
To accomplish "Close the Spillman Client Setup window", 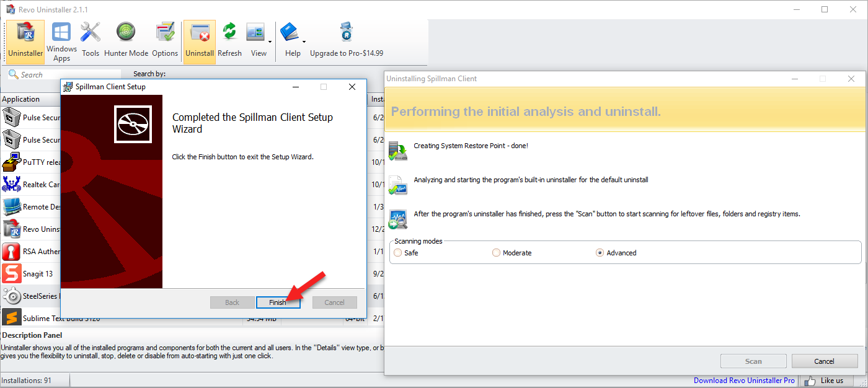I will [x=352, y=87].
